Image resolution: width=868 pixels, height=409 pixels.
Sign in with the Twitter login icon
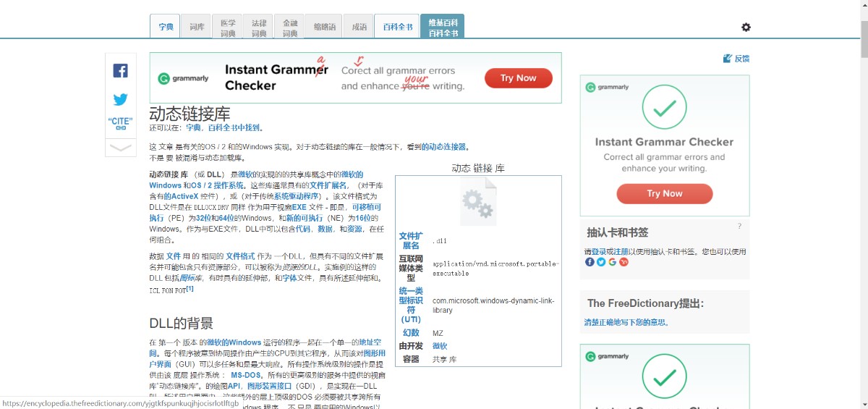601,262
